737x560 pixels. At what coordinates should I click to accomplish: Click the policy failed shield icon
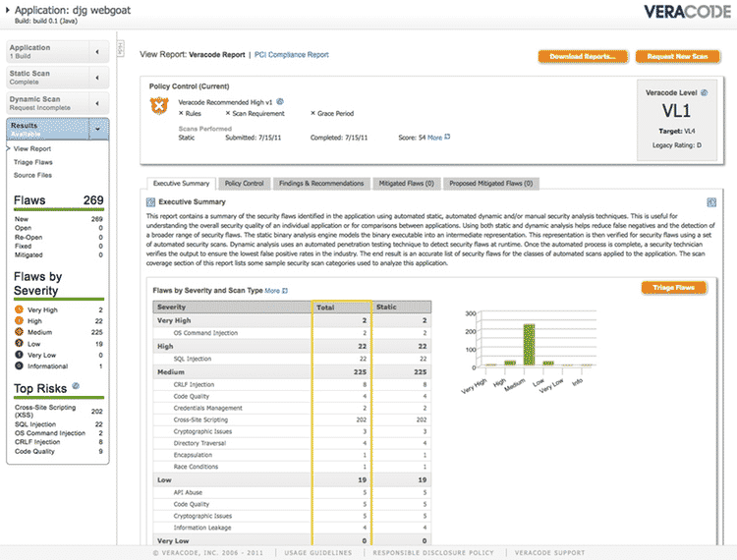(x=159, y=106)
